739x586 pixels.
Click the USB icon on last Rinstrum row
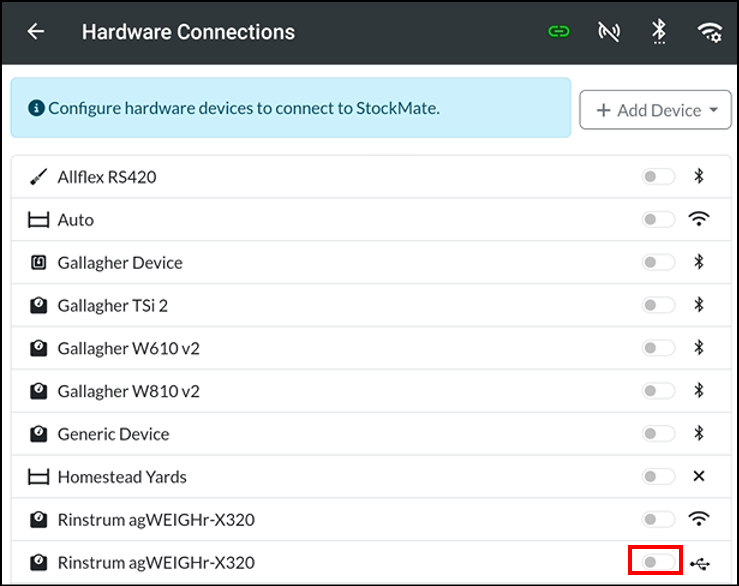click(x=700, y=563)
